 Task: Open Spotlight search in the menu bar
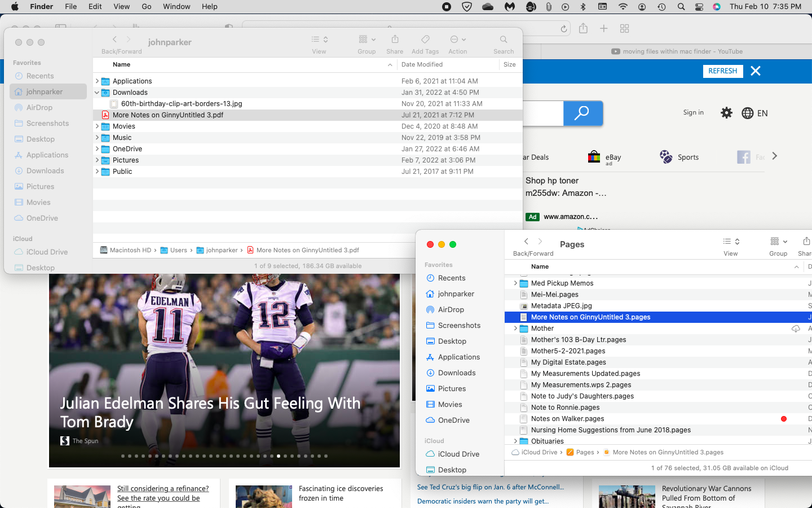pyautogui.click(x=681, y=7)
